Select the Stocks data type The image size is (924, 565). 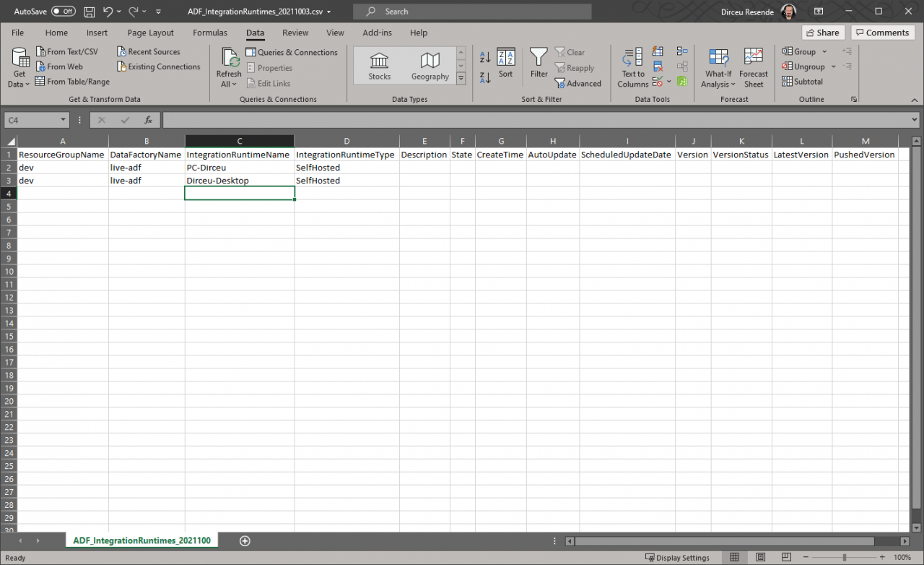[x=379, y=66]
